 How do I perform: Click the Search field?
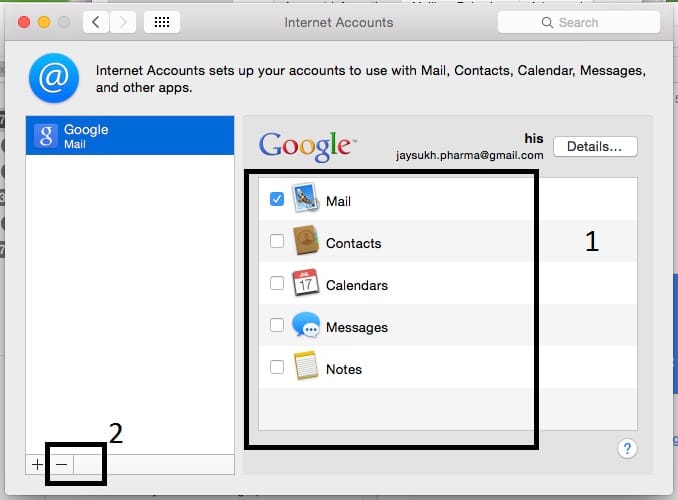579,22
